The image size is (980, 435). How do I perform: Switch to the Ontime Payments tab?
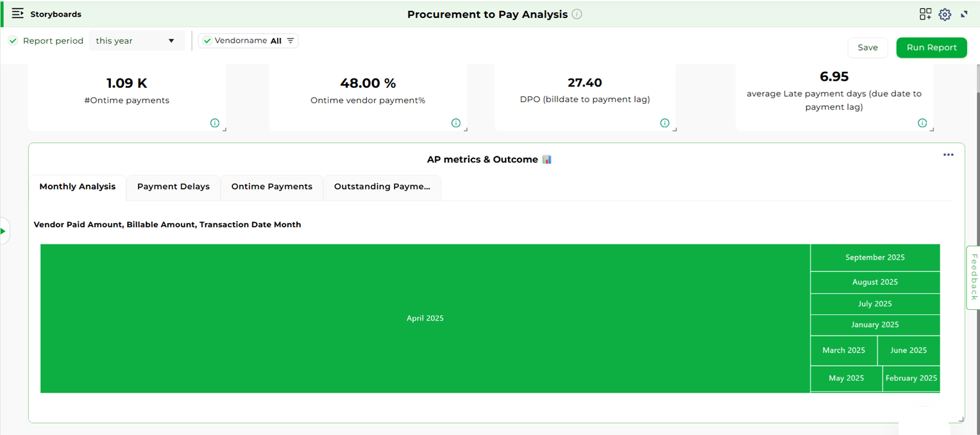[271, 187]
